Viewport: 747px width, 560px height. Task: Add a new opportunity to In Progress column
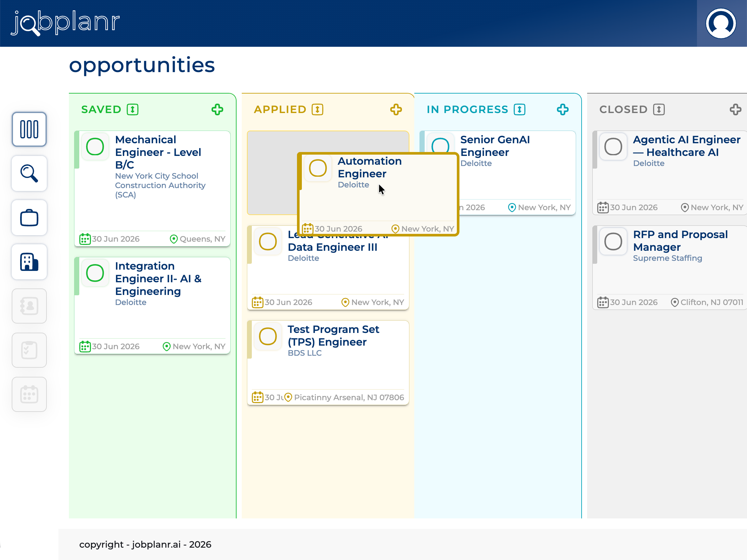[x=563, y=109]
